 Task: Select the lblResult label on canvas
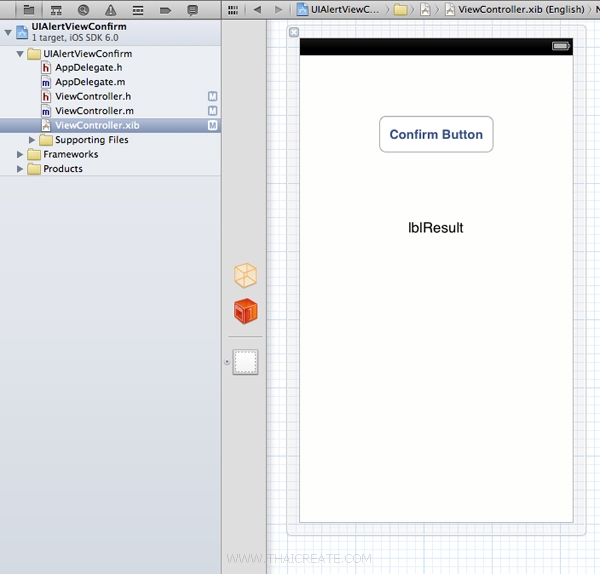point(435,228)
